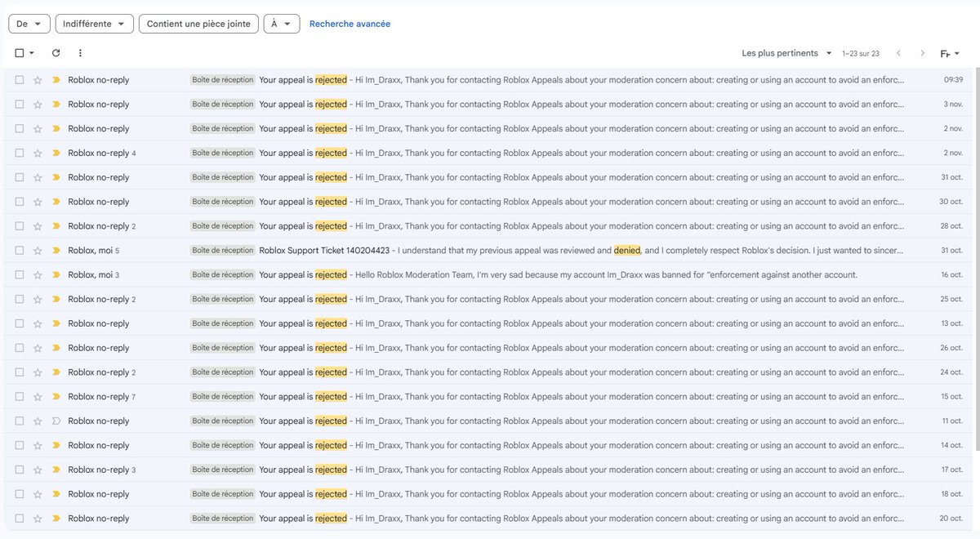The image size is (980, 539).
Task: Toggle importance marker on 15 oct. email
Action: [x=56, y=397]
